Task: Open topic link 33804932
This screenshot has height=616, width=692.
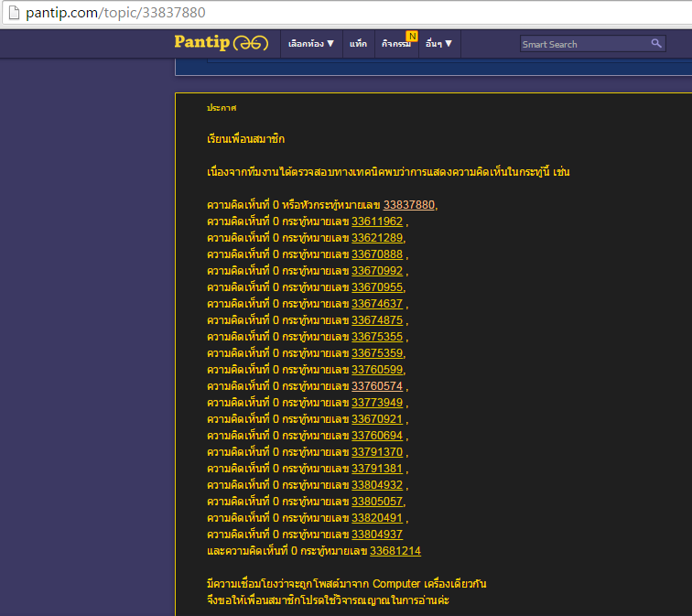Action: point(377,485)
